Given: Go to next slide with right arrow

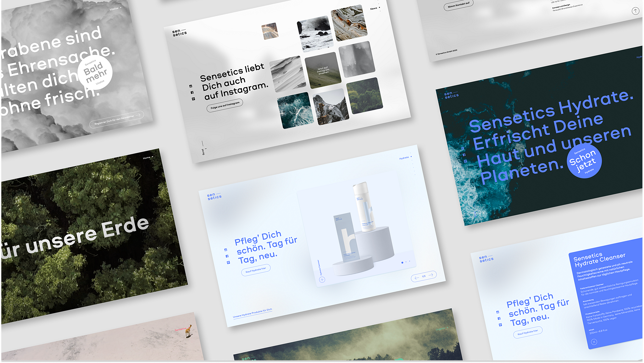Looking at the screenshot, I should (431, 275).
